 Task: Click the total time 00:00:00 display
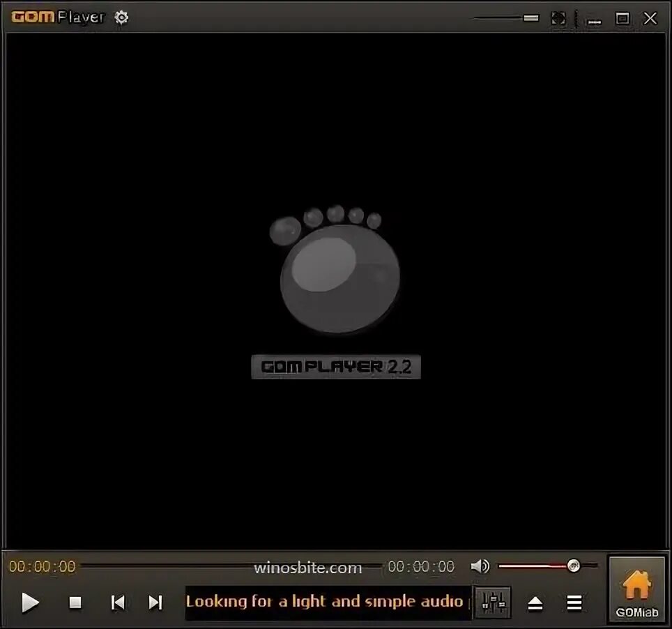[x=421, y=567]
